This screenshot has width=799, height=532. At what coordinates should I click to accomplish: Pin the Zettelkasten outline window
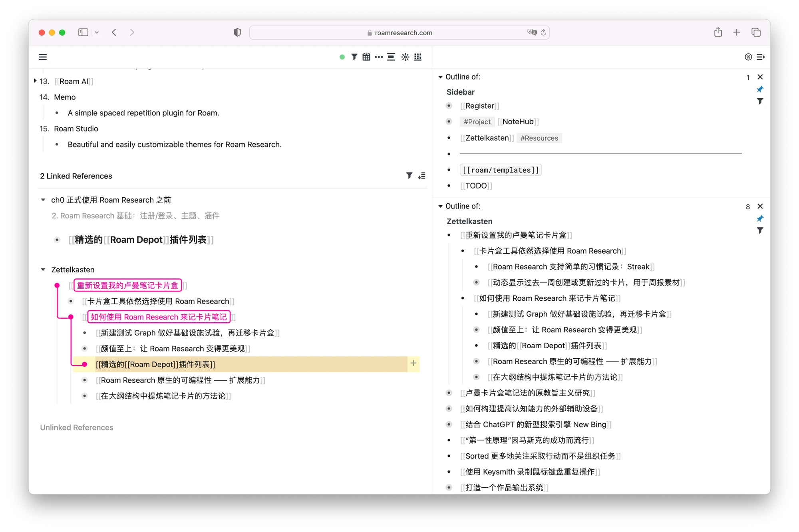click(760, 218)
